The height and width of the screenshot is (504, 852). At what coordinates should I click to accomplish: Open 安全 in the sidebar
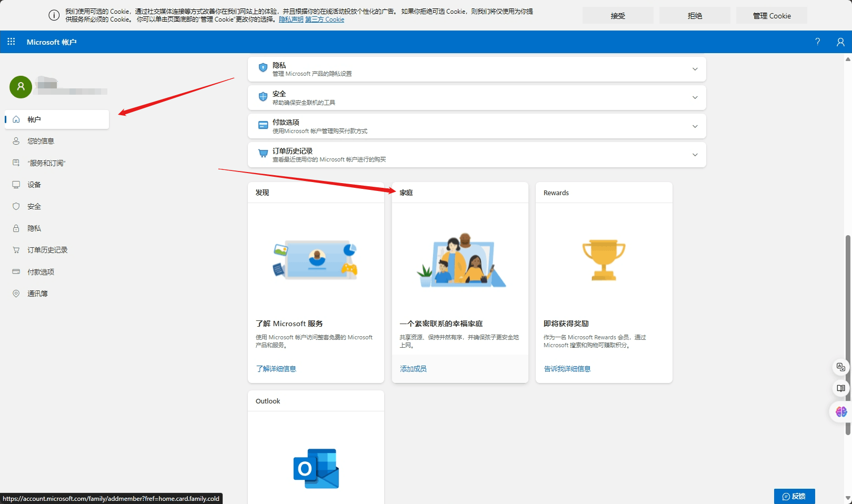click(57, 207)
